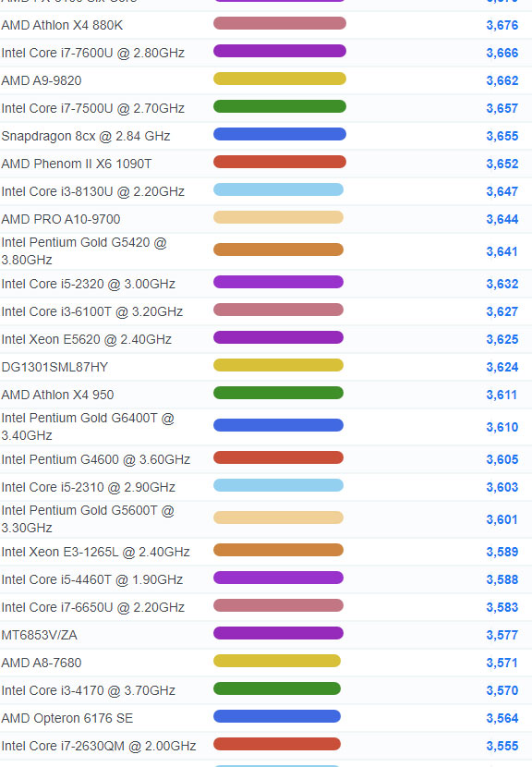Open the AMD Opteron 6176 SE link
Viewport: 532px width, 767px height.
pyautogui.click(x=67, y=719)
